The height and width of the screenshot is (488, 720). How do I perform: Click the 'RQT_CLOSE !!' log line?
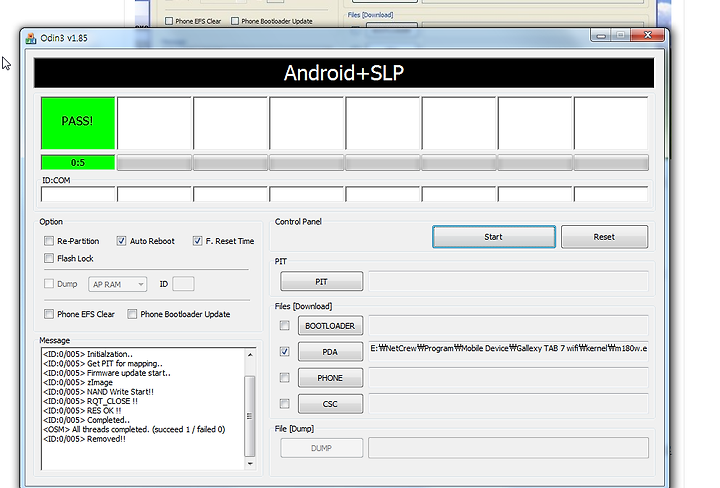point(90,401)
